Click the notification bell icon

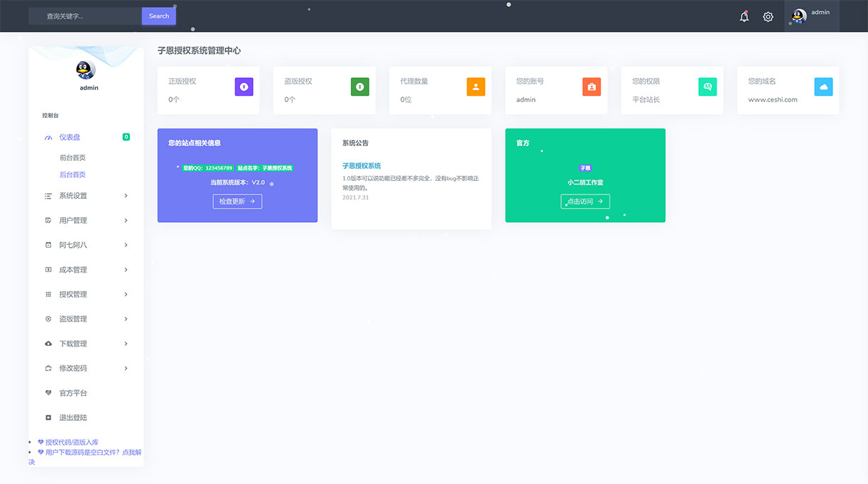click(744, 16)
